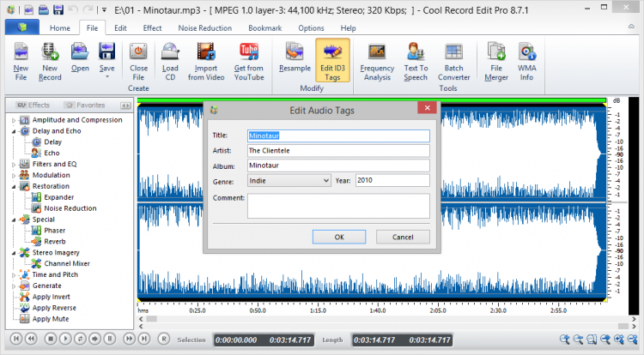Click the Year field showing 2010
644x355 pixels.
[x=392, y=180]
